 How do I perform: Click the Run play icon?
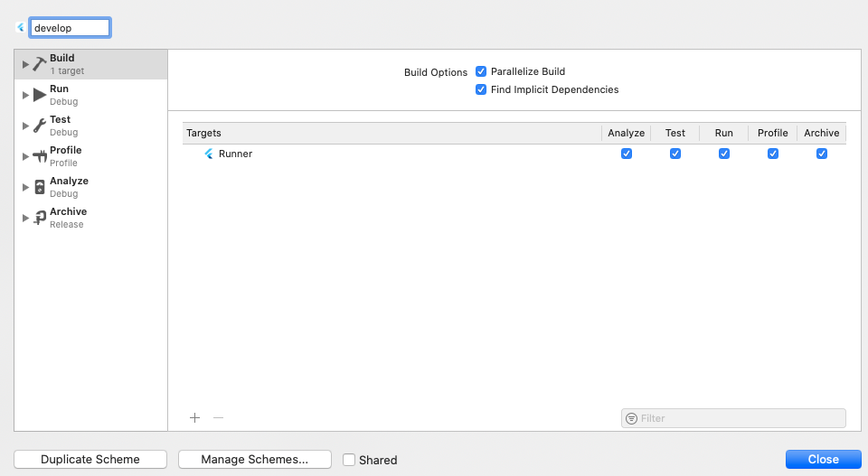[40, 95]
